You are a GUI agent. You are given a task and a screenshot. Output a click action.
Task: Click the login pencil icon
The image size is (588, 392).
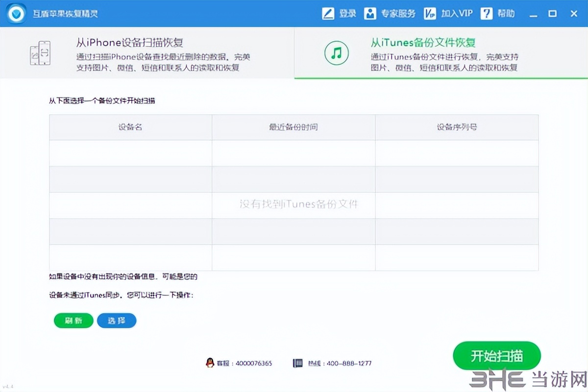[328, 14]
